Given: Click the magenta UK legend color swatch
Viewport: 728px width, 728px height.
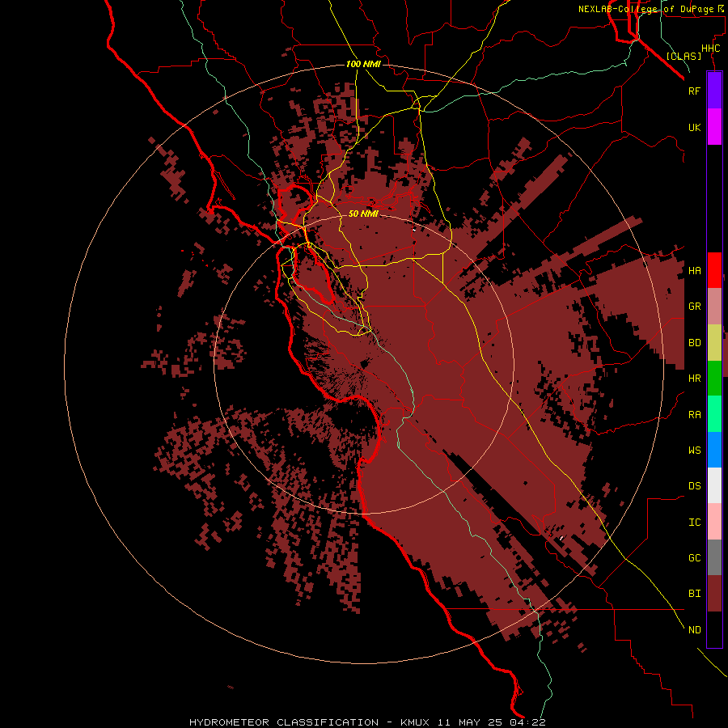Looking at the screenshot, I should [x=714, y=127].
